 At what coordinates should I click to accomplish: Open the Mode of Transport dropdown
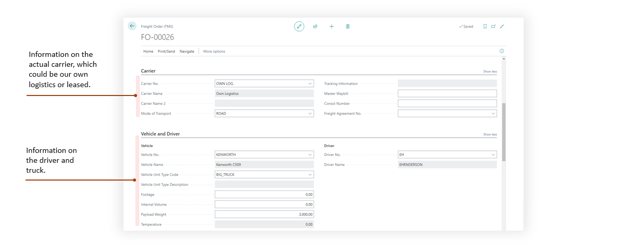[x=310, y=113]
